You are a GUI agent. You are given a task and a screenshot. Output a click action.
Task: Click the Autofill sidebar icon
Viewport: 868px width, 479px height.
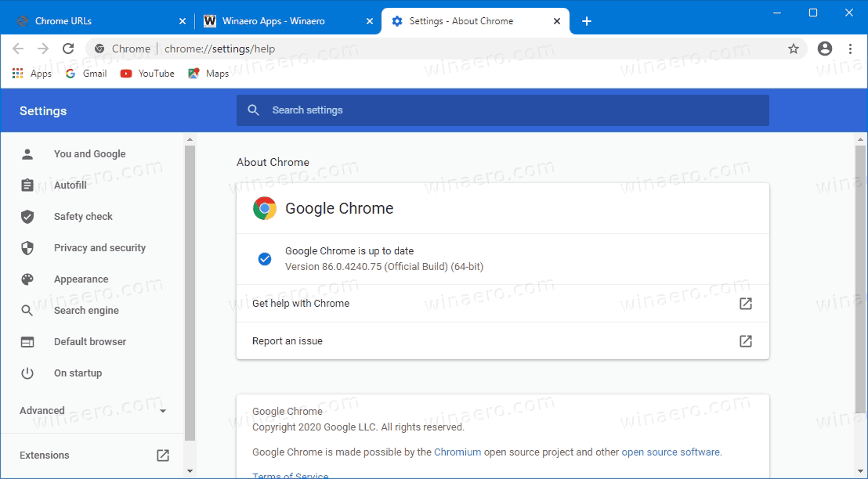tap(29, 185)
